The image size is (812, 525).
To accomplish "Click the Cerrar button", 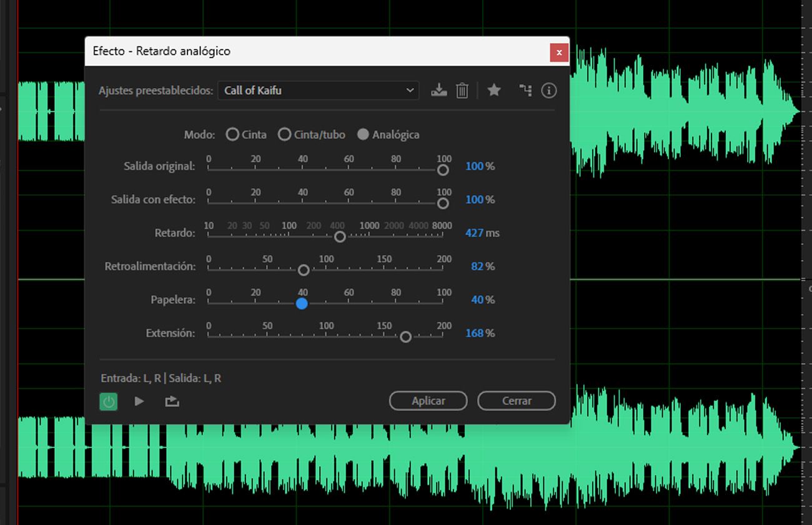I will 517,401.
